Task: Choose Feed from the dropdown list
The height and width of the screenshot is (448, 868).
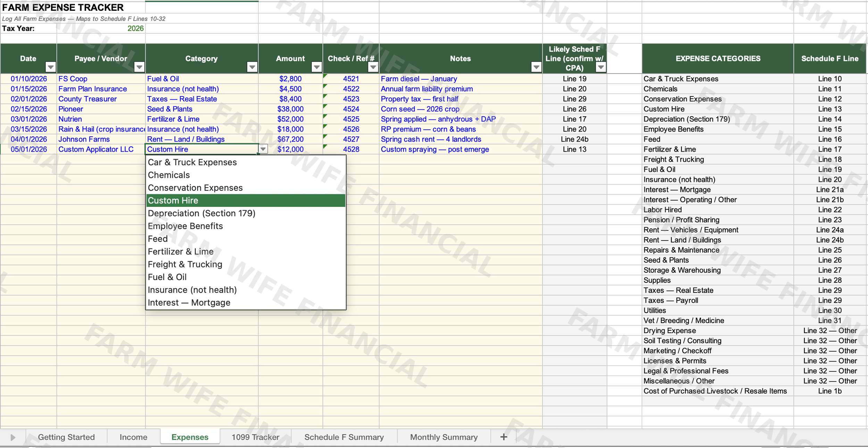Action: 246,239
